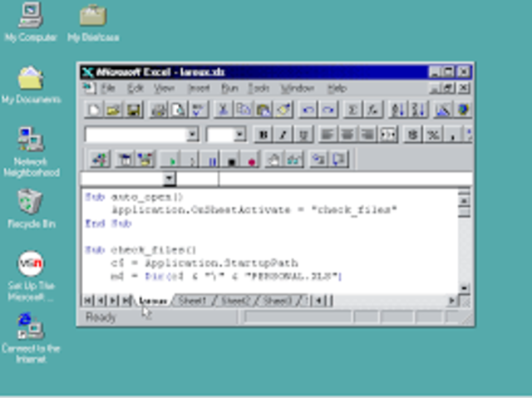The height and width of the screenshot is (398, 532).
Task: Apply Percent Style button
Action: click(x=432, y=135)
